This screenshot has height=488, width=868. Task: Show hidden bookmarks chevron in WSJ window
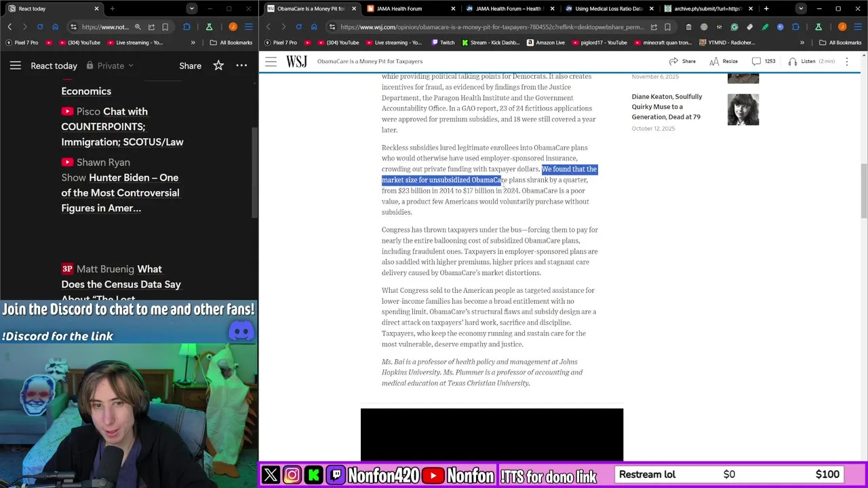[x=802, y=43]
